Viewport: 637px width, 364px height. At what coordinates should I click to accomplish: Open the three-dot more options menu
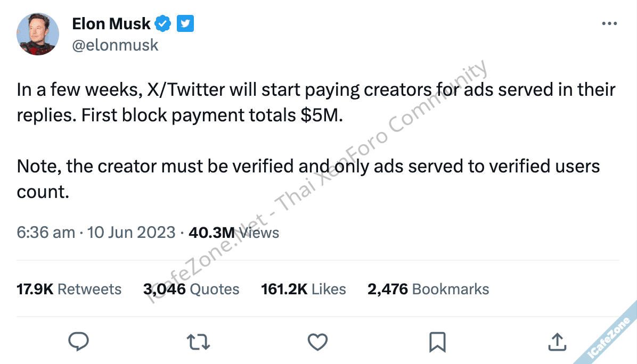coord(609,23)
